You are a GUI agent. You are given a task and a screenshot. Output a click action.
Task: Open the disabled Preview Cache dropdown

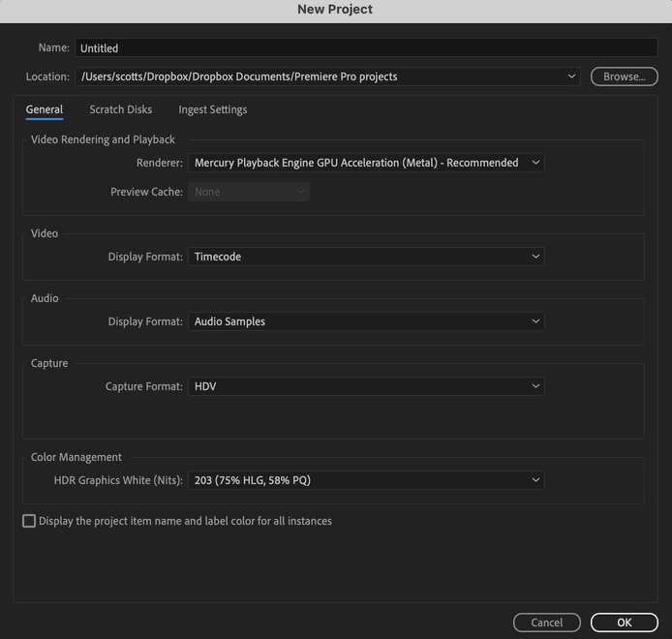pyautogui.click(x=249, y=192)
